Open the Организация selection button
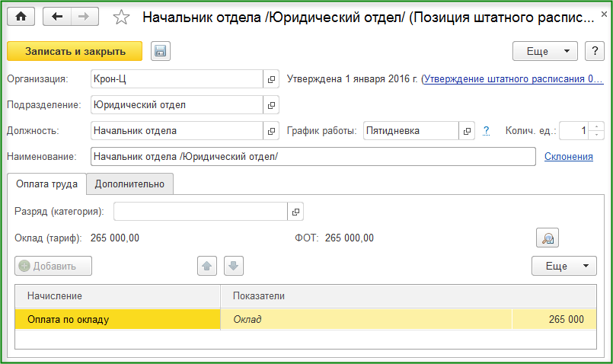The height and width of the screenshot is (364, 613). pyautogui.click(x=272, y=79)
